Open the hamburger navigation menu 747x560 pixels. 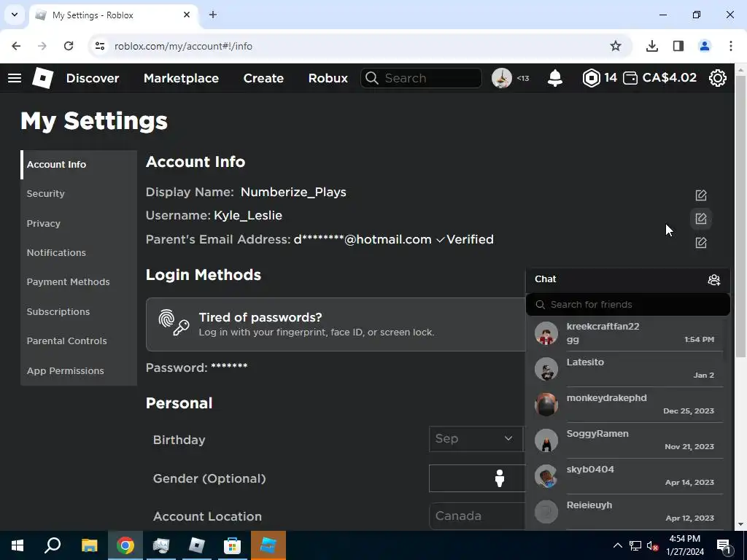[15, 77]
